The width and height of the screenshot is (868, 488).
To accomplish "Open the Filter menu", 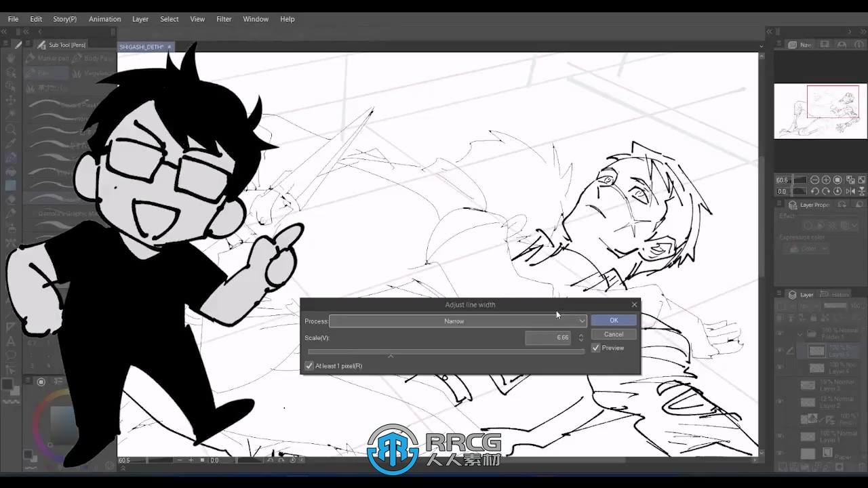I will coord(224,19).
